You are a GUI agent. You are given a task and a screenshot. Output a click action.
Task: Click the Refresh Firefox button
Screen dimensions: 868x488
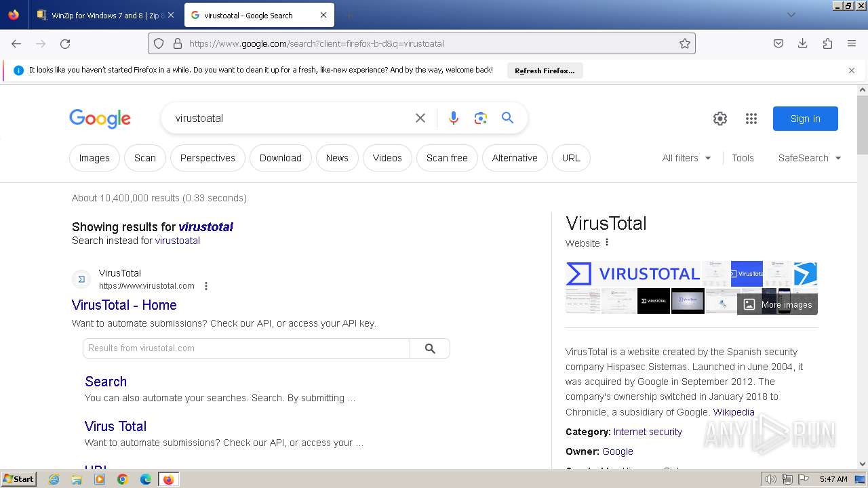545,70
